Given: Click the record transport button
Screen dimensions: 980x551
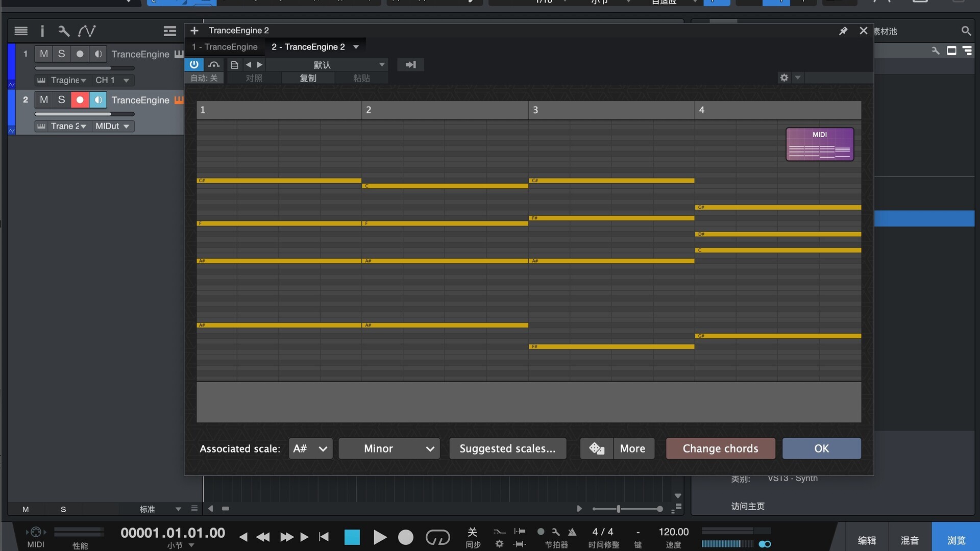Looking at the screenshot, I should (x=406, y=537).
